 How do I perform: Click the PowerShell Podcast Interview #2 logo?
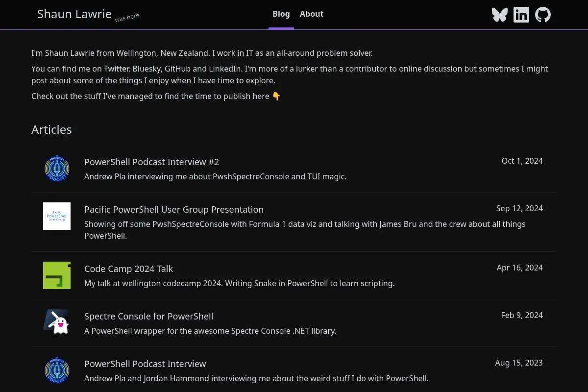point(57,169)
